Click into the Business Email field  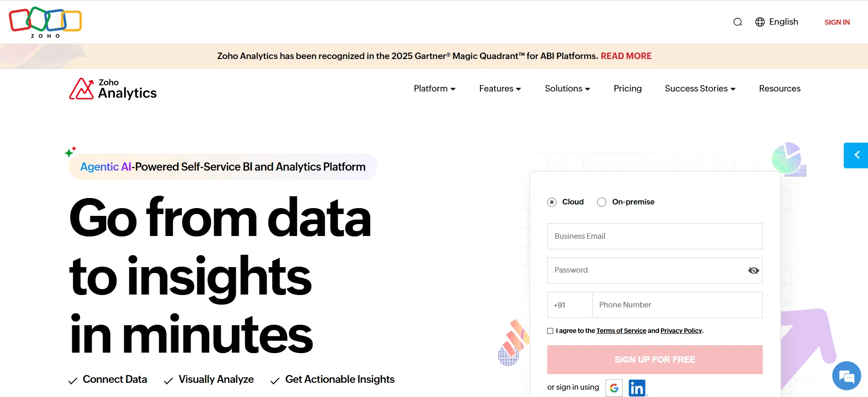pyautogui.click(x=654, y=236)
